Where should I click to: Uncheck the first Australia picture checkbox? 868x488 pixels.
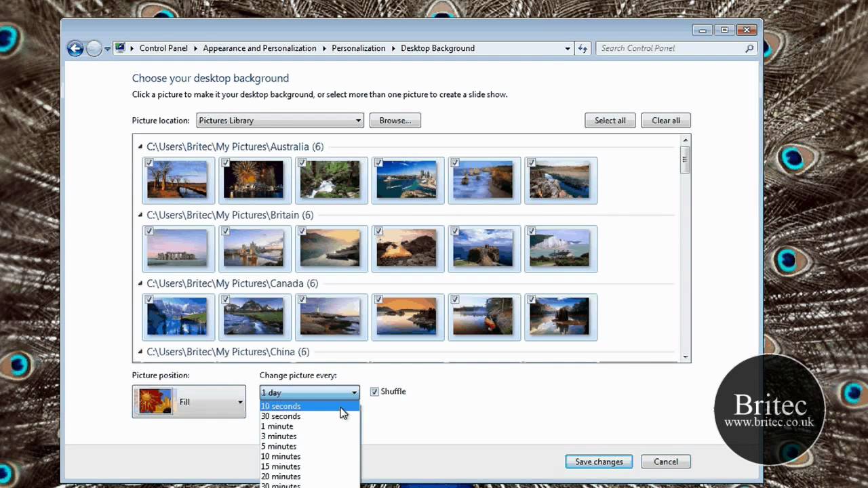pyautogui.click(x=149, y=163)
